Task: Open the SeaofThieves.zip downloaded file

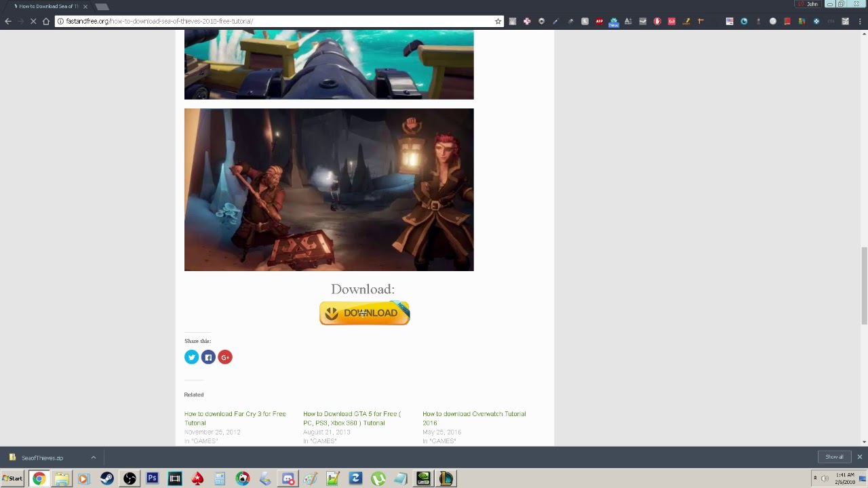Action: 42,457
